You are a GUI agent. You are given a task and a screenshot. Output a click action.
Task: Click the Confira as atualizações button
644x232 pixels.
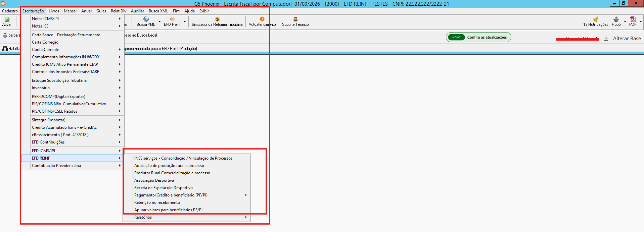478,37
